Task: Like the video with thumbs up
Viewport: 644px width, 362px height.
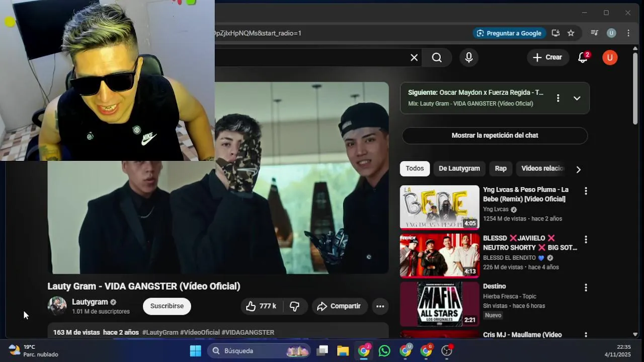Action: click(261, 306)
